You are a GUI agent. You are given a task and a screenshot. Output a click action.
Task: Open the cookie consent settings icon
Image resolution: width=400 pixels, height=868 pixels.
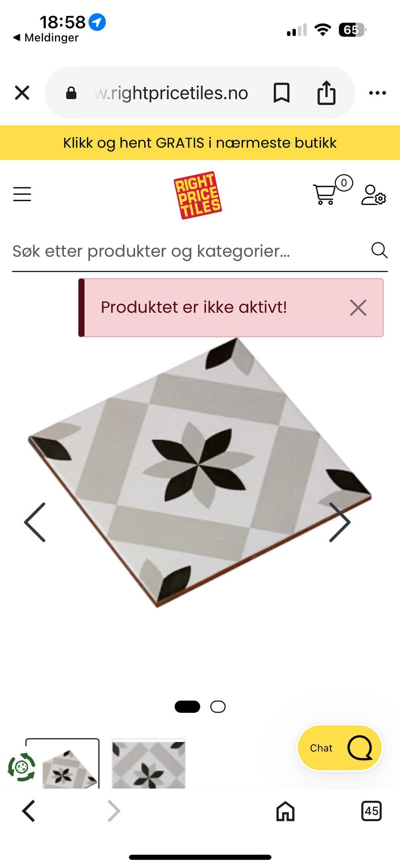click(x=22, y=767)
